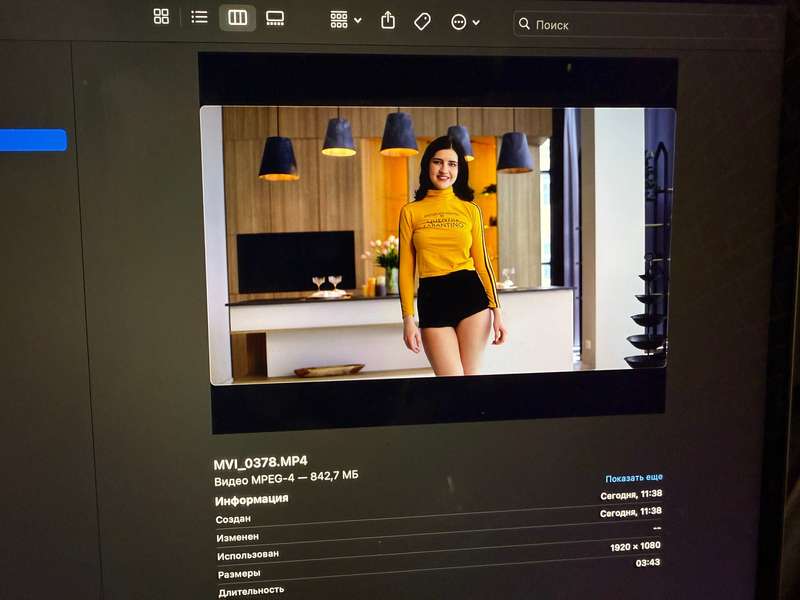This screenshot has width=800, height=600.
Task: Select the column view button
Action: pyautogui.click(x=237, y=18)
